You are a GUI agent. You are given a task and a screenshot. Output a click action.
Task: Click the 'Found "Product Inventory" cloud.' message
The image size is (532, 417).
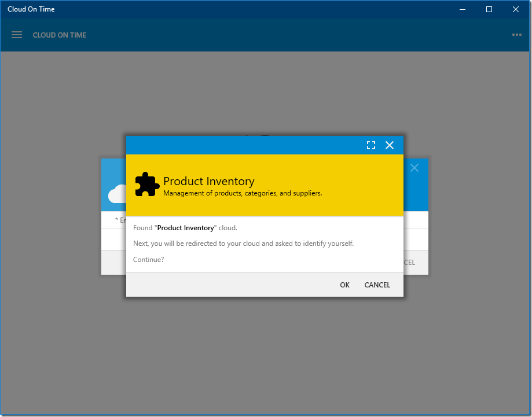point(185,228)
